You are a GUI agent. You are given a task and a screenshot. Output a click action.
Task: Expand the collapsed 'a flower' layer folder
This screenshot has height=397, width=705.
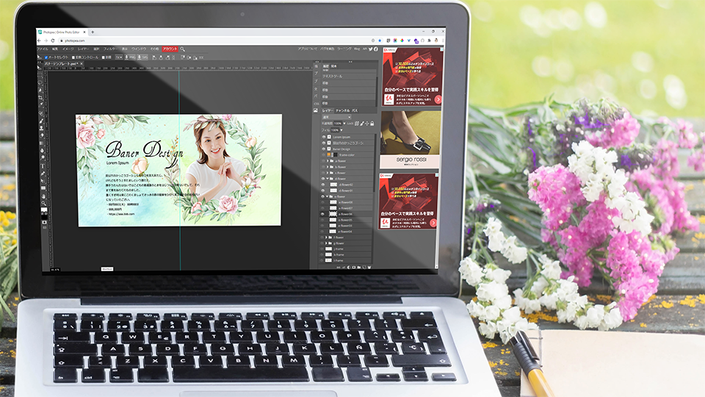click(x=327, y=161)
